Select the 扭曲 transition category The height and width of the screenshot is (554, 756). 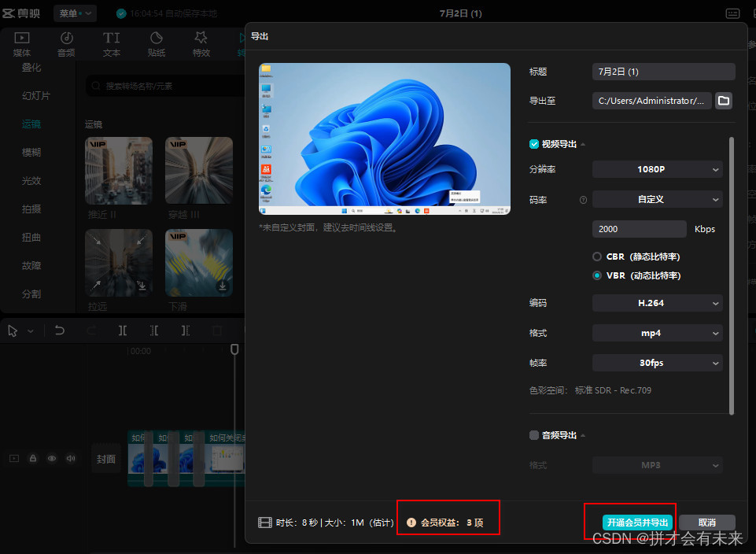click(31, 237)
